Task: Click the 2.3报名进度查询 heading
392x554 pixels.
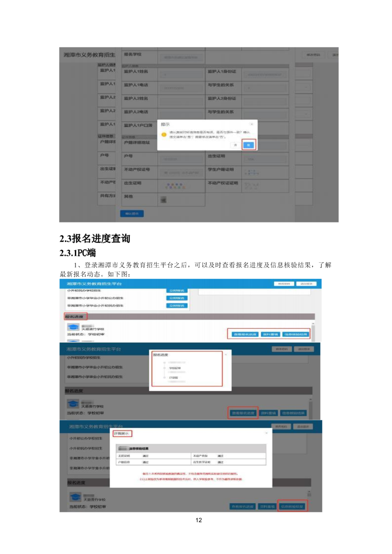Action: 95,238
